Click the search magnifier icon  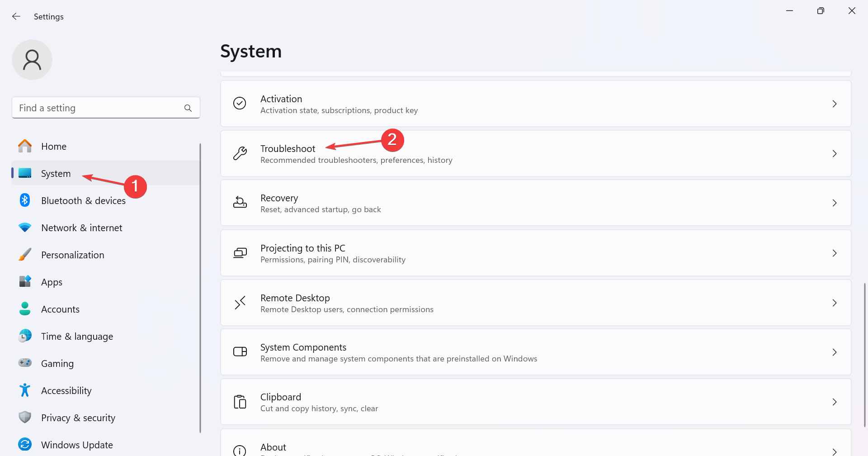coord(188,108)
